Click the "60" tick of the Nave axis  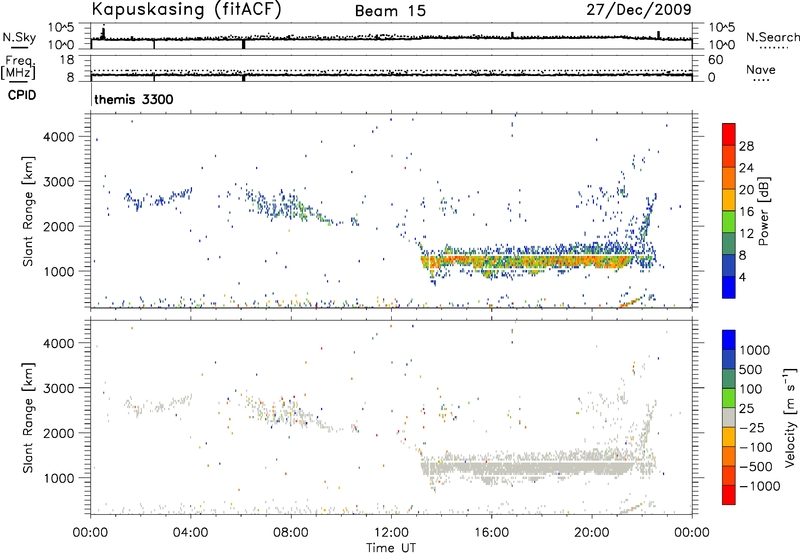pyautogui.click(x=715, y=60)
